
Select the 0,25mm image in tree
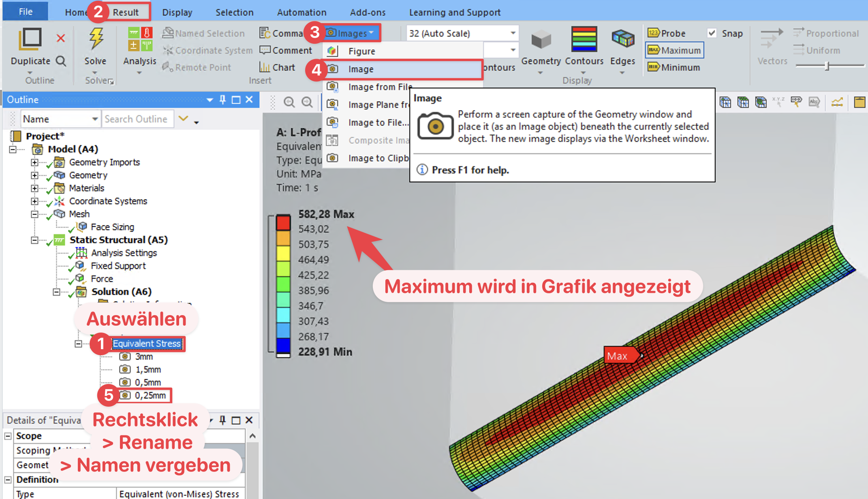pyautogui.click(x=150, y=395)
